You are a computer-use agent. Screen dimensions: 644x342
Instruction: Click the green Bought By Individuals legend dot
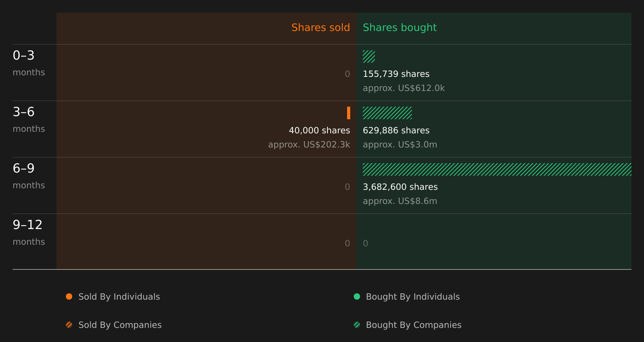point(357,297)
